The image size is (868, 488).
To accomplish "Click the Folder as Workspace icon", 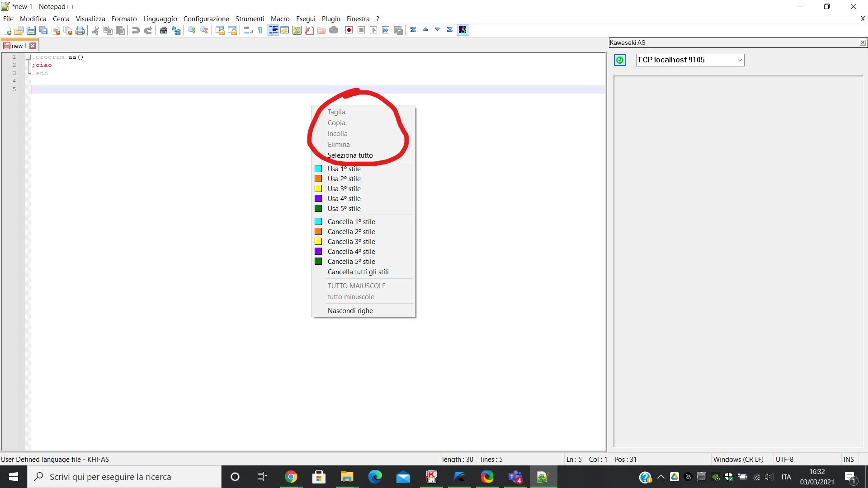I will (321, 30).
